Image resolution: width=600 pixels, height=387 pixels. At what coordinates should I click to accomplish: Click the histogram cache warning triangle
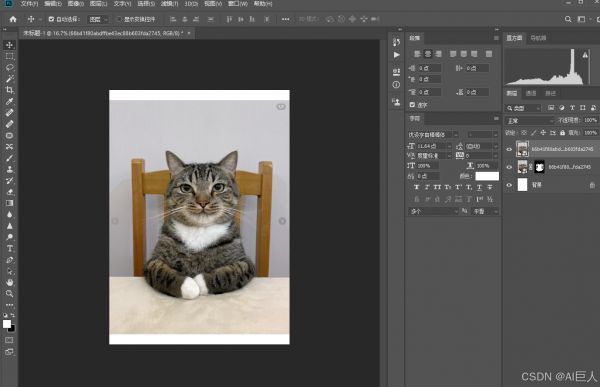[585, 55]
